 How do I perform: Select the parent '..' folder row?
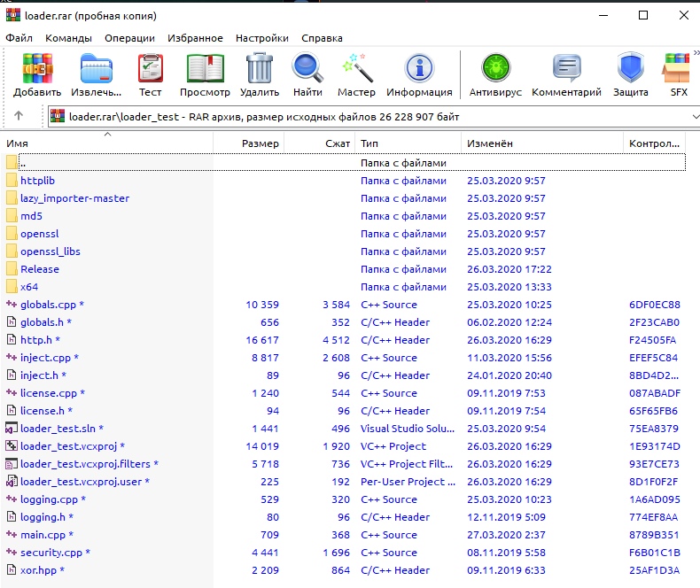[x=352, y=162]
